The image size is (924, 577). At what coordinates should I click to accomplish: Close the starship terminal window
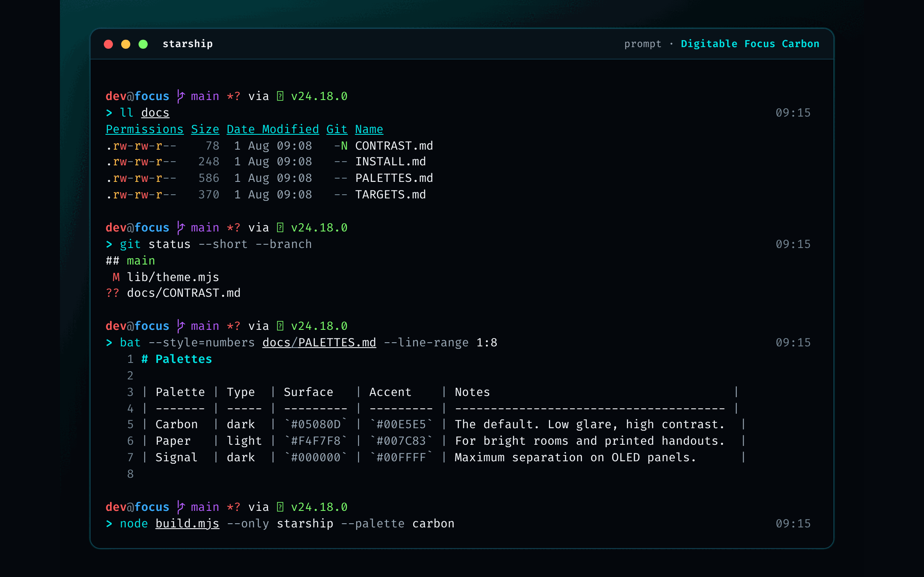(x=108, y=44)
